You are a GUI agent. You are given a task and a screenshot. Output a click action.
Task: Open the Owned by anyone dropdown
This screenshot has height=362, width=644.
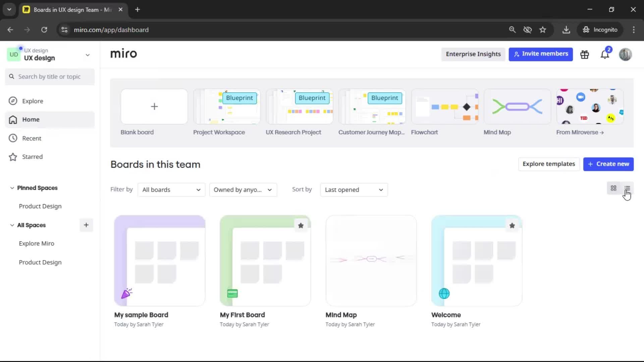tap(243, 190)
